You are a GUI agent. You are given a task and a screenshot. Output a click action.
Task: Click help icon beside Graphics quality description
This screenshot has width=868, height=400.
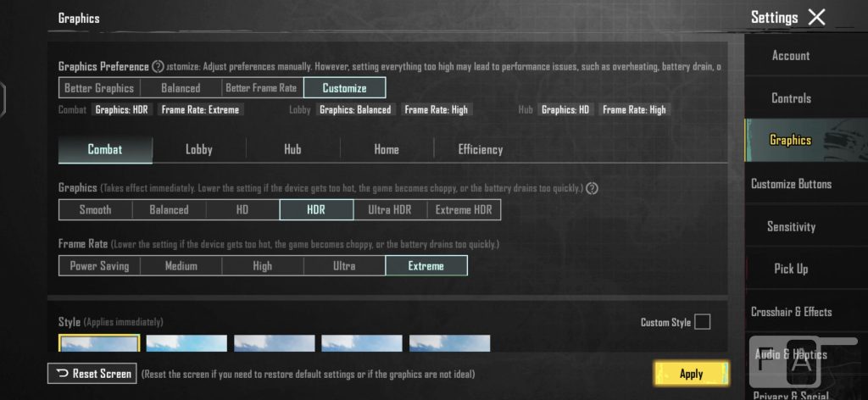pyautogui.click(x=592, y=188)
